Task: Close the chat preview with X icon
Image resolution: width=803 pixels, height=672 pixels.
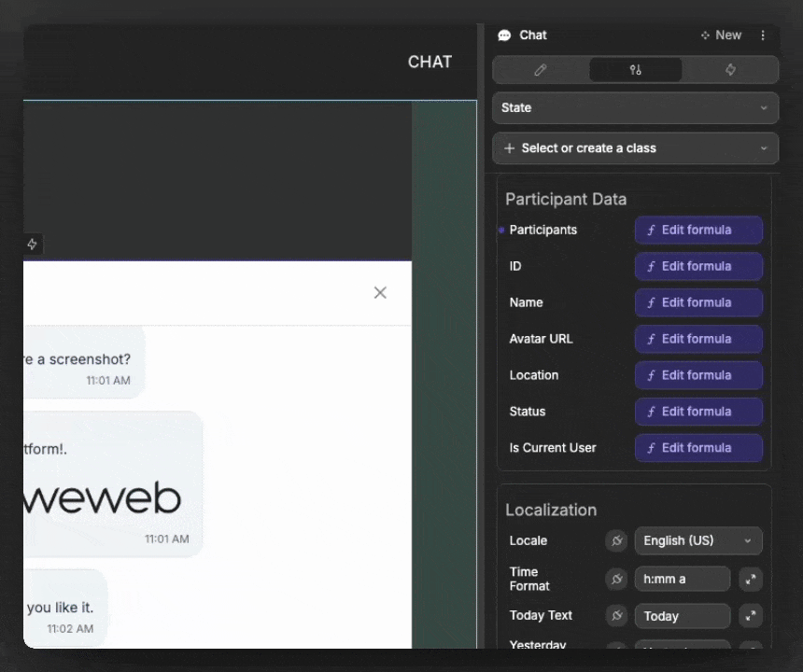Action: [x=380, y=293]
